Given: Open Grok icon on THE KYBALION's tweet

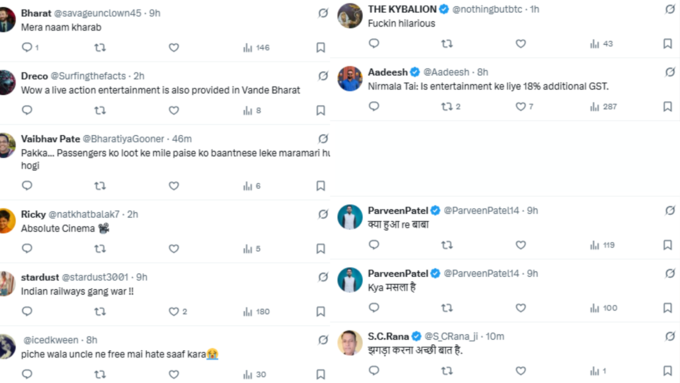Looking at the screenshot, I should 670,9.
